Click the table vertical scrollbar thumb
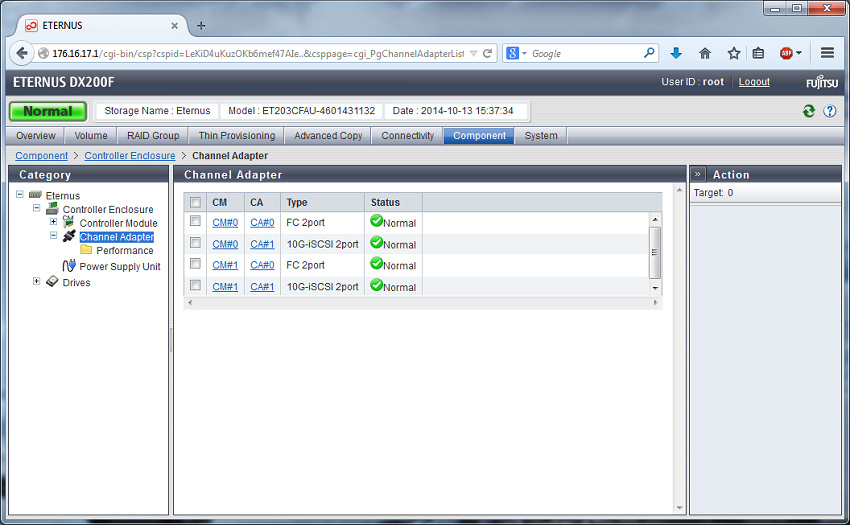 tap(655, 253)
